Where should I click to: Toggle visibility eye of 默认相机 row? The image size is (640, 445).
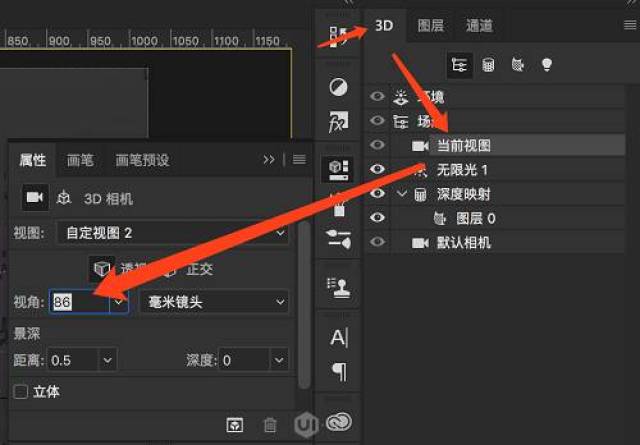[377, 242]
